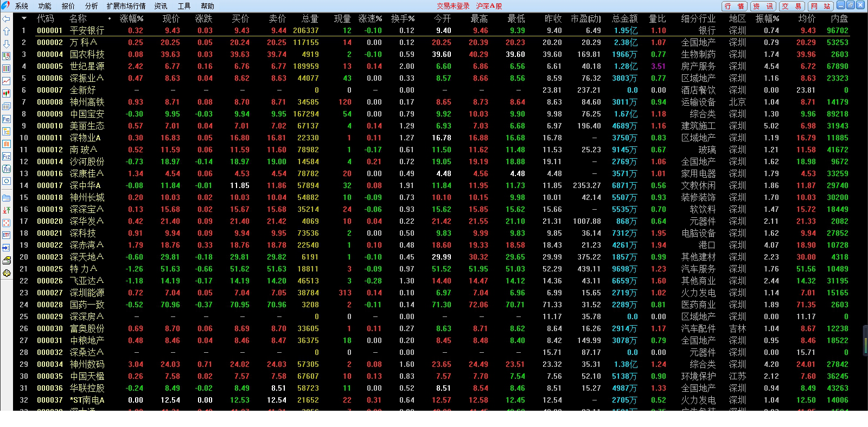This screenshot has height=427, width=868.
Task: Sort by the 涨幅% column header
Action: pos(131,18)
